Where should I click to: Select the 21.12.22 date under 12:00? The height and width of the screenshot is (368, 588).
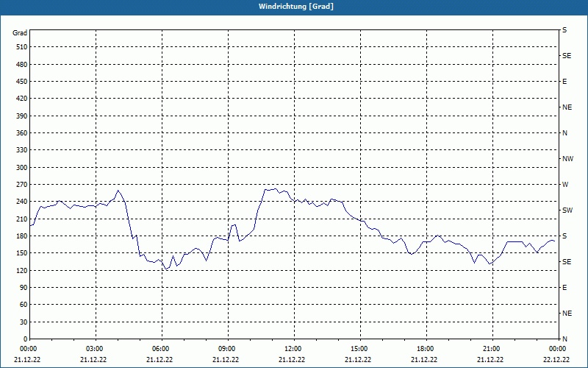click(x=292, y=360)
